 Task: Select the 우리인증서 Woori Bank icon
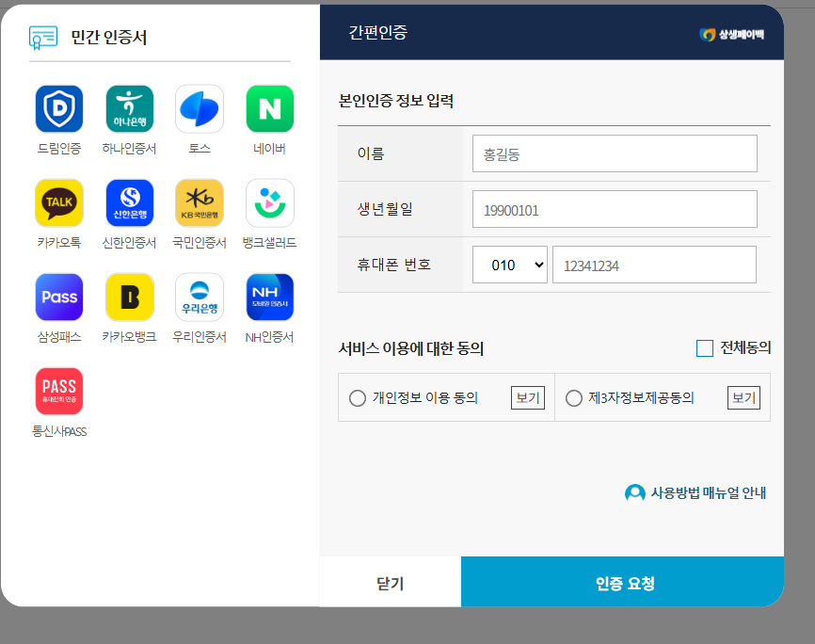[x=200, y=297]
